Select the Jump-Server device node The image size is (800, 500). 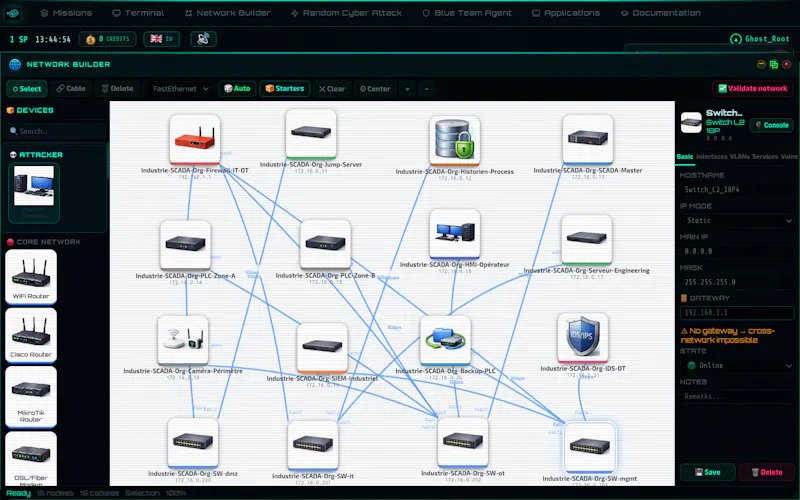pos(311,134)
